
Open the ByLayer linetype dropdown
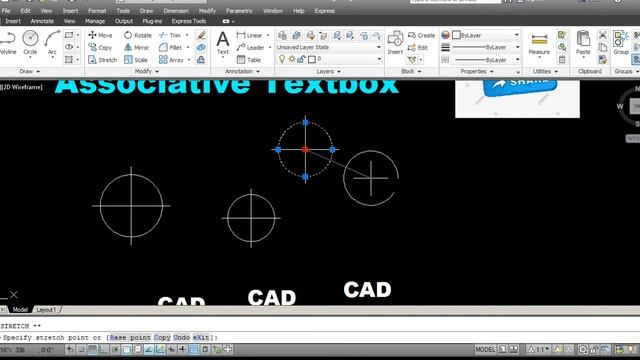click(x=486, y=60)
